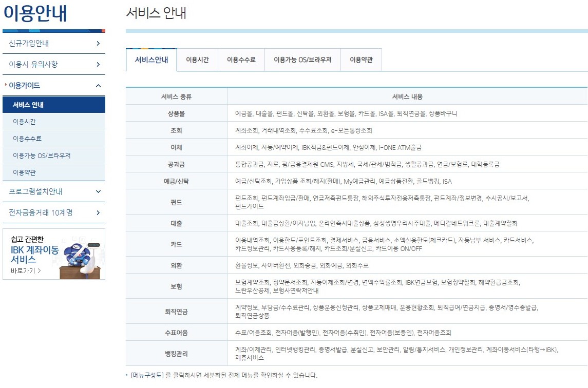Click 상품몰 service content listing 예금몰

coord(346,113)
